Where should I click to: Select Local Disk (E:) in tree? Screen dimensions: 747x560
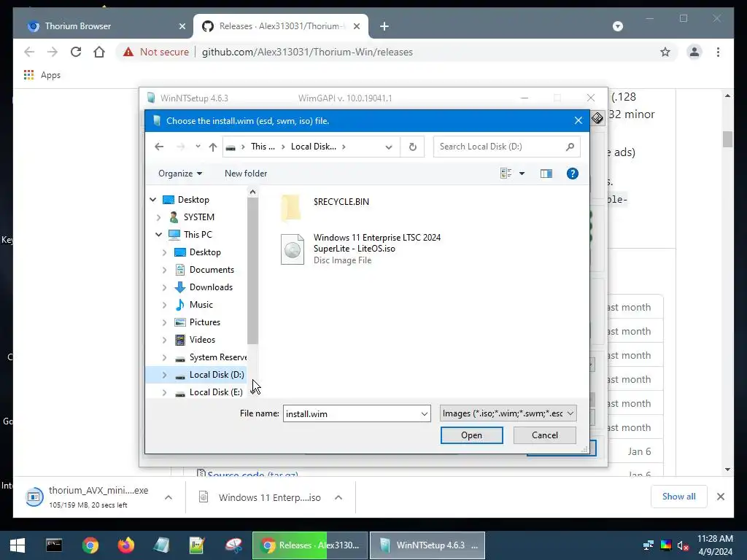click(215, 392)
